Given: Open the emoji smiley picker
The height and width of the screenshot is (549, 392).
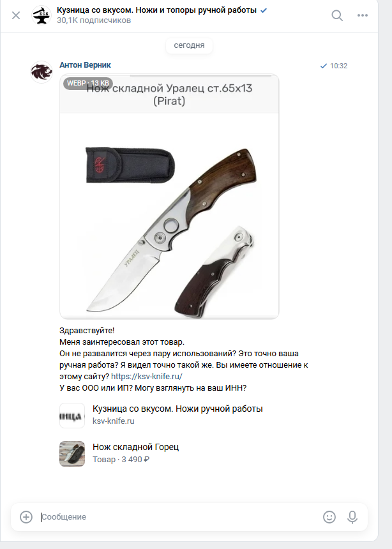Looking at the screenshot, I should (x=329, y=517).
